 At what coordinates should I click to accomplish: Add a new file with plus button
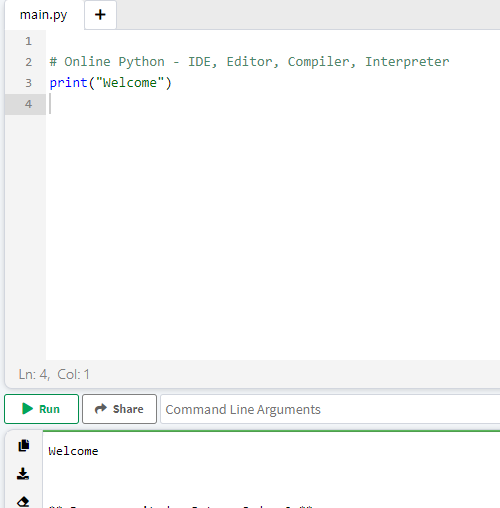(x=100, y=15)
